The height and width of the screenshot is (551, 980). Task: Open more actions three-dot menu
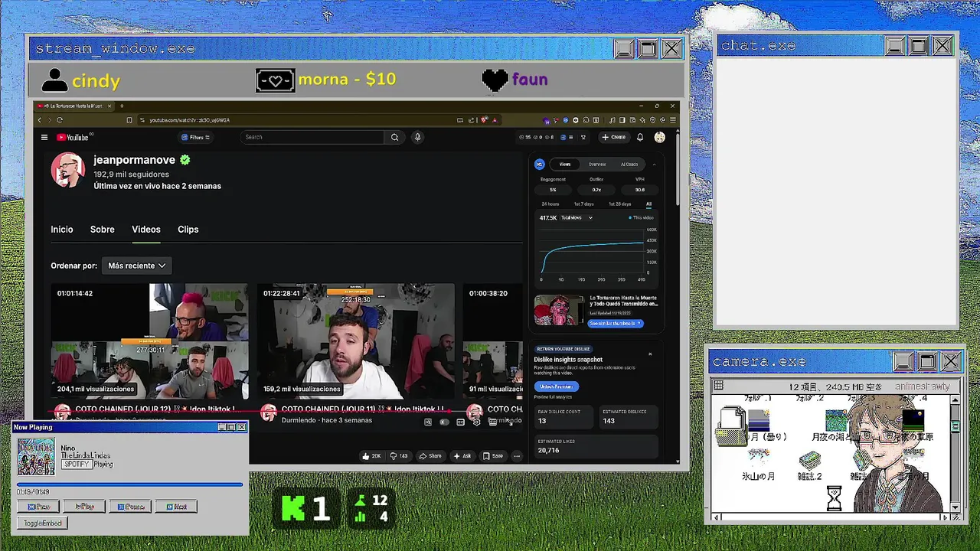click(517, 456)
